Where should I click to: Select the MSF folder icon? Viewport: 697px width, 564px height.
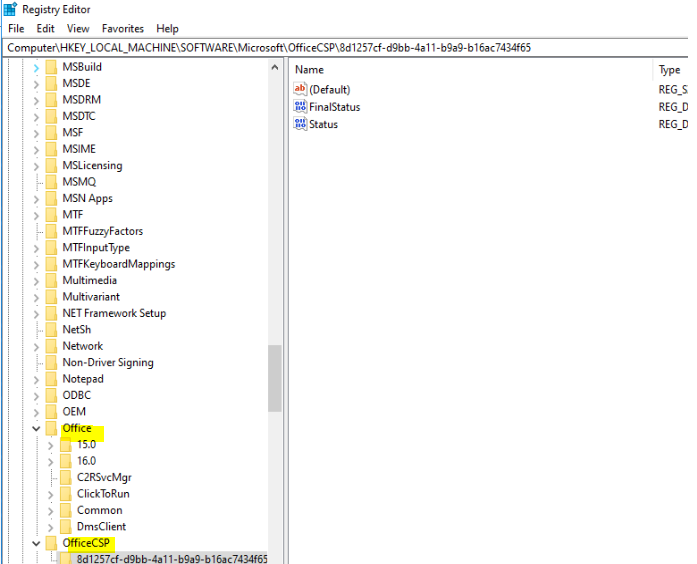point(52,132)
